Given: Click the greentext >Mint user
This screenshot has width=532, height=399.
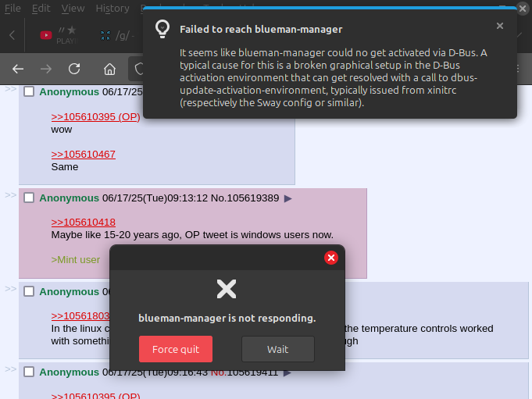Looking at the screenshot, I should 76,260.
